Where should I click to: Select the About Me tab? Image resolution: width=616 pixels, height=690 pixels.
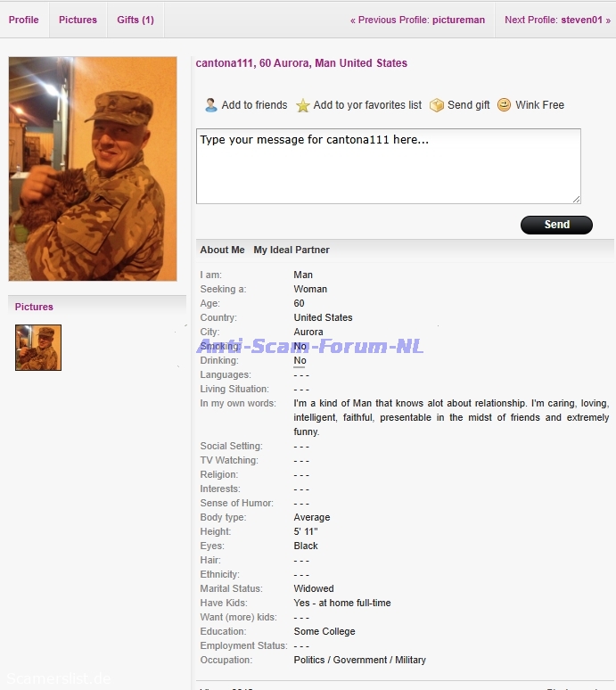click(222, 250)
